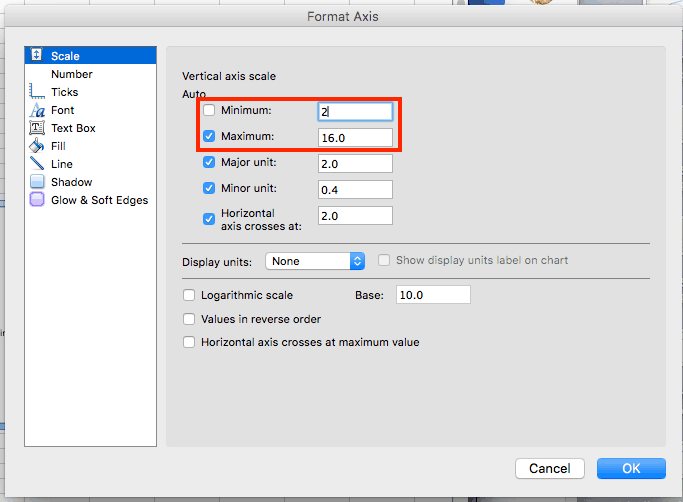Viewport: 683px width, 502px height.
Task: Check Values in reverse order
Action: (189, 319)
